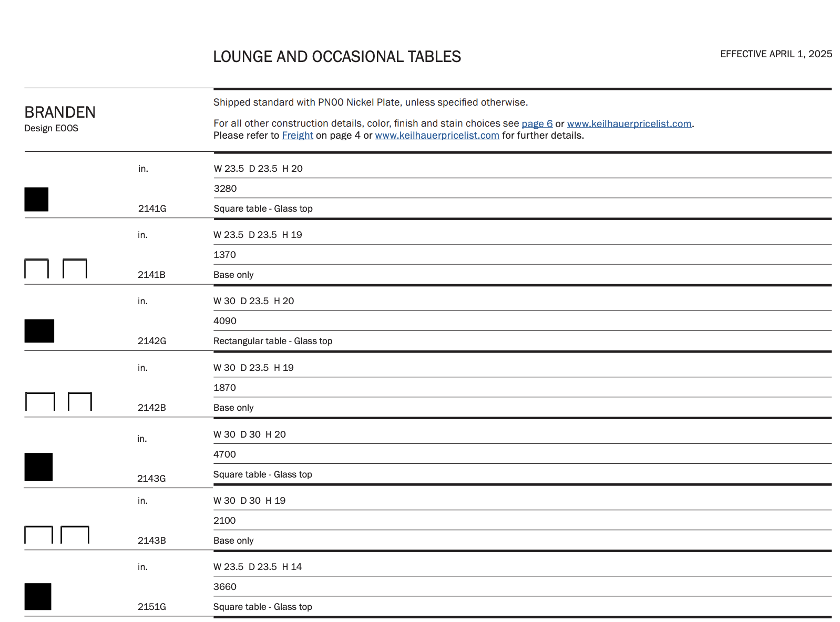Screen dimensions: 840x622
Task: Select the 2143G square table black icon
Action: tap(38, 467)
